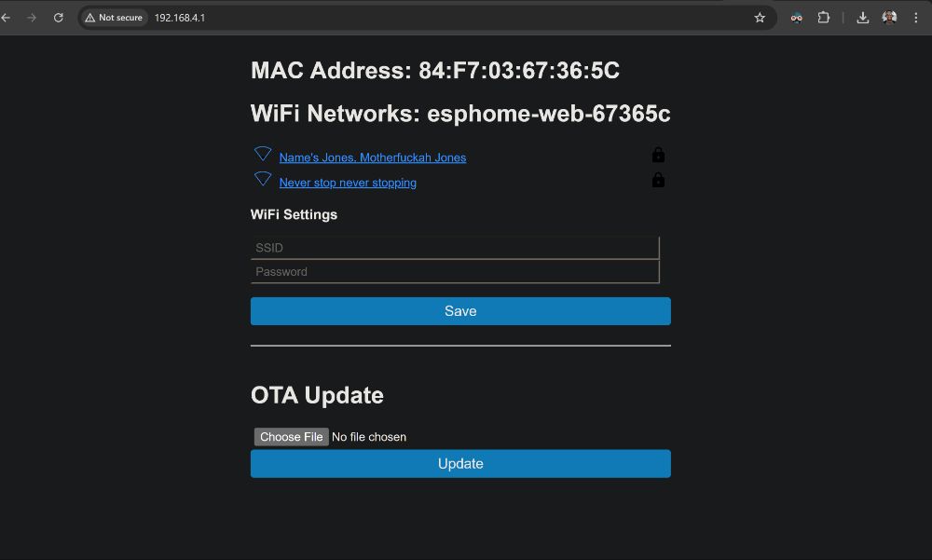Click Choose File for OTA update
This screenshot has width=932, height=560.
click(x=291, y=437)
